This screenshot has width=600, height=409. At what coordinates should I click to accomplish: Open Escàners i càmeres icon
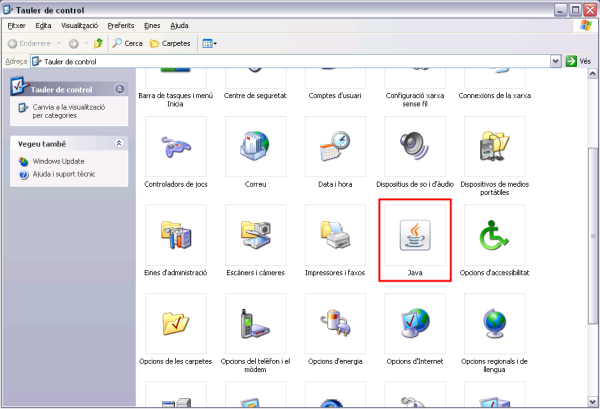[x=255, y=236]
